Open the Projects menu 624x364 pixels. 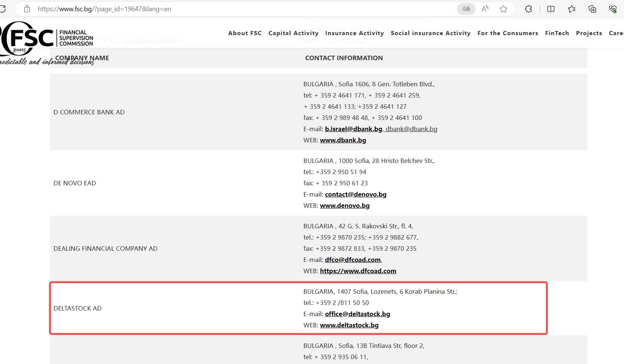(589, 33)
